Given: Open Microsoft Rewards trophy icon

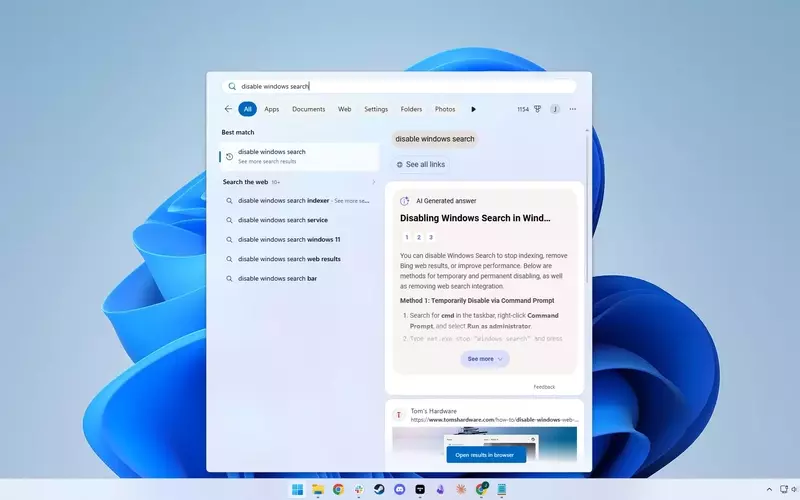Looking at the screenshot, I should tap(537, 109).
